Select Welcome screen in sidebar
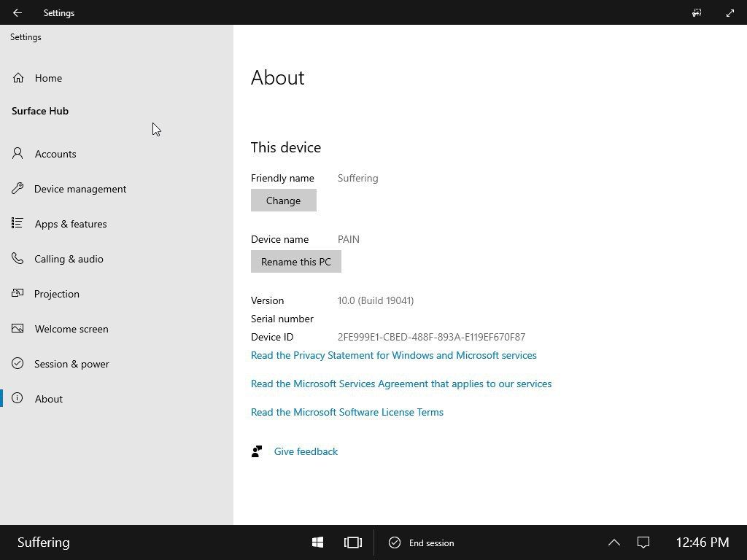747x560 pixels. click(x=117, y=329)
